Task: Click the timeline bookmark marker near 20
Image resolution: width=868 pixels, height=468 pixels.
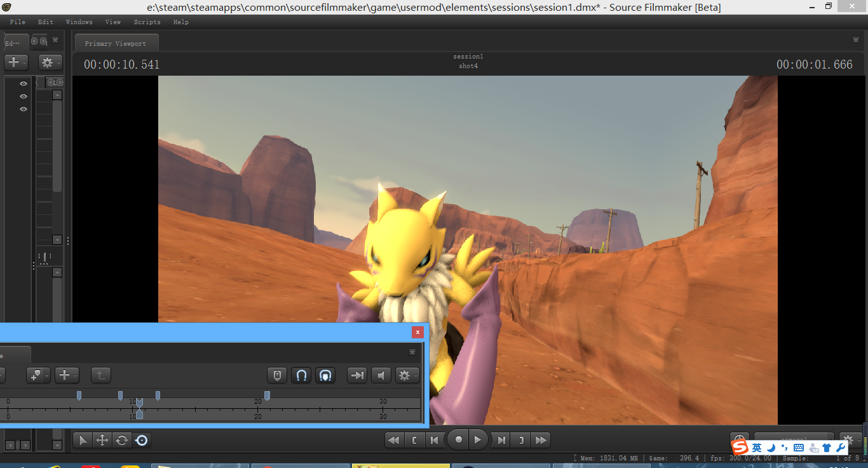Action: point(267,396)
